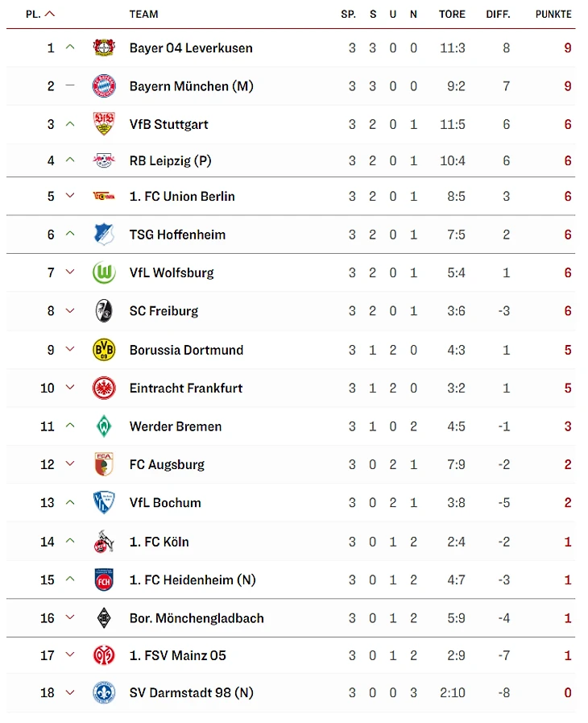Click the 1. FC Köln crest
Viewport: 588px width, 723px height.
click(103, 542)
